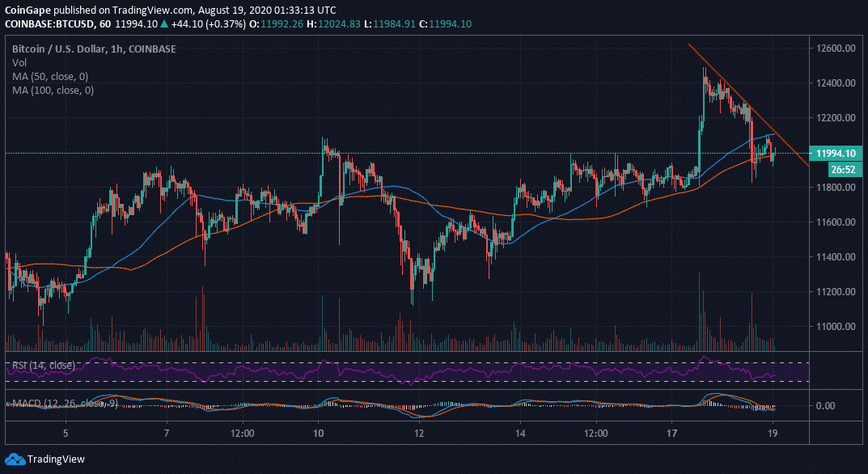
Task: Select the 'MA (50, close, 0)' legend
Action: 50,76
